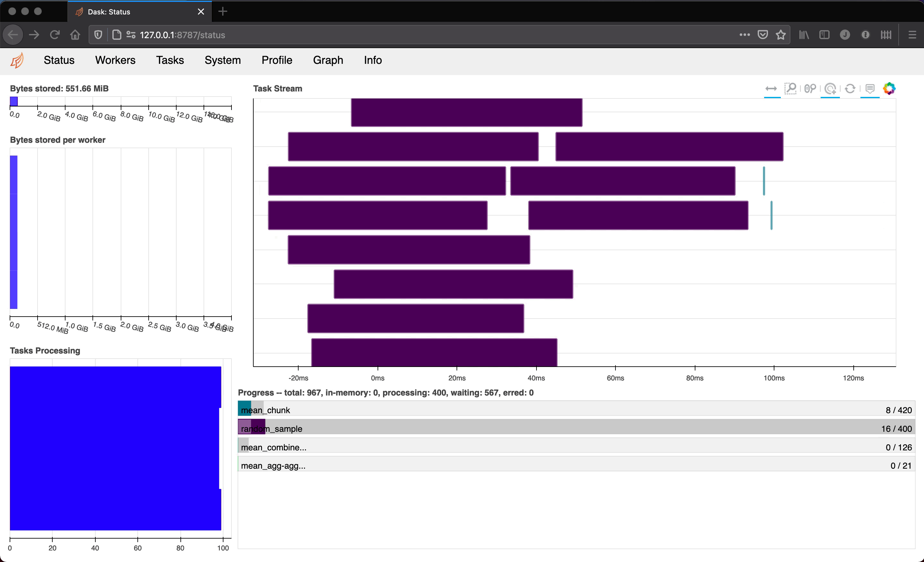Click the Info menu item
This screenshot has height=562, width=924.
click(371, 60)
